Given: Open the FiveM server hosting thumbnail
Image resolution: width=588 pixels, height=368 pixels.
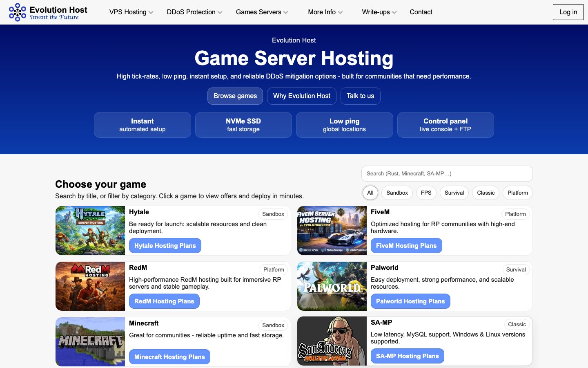Looking at the screenshot, I should [332, 231].
